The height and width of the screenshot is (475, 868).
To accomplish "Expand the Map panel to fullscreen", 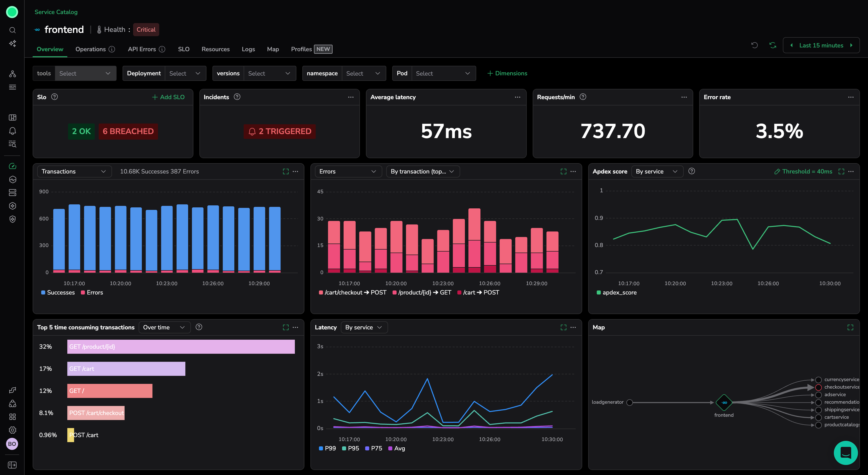I will pos(850,327).
